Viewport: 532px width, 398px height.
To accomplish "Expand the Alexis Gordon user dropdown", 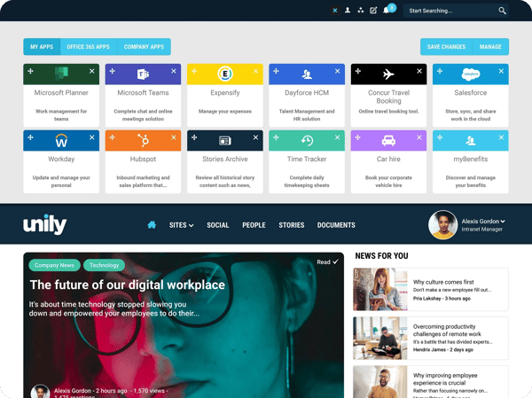I will (483, 222).
